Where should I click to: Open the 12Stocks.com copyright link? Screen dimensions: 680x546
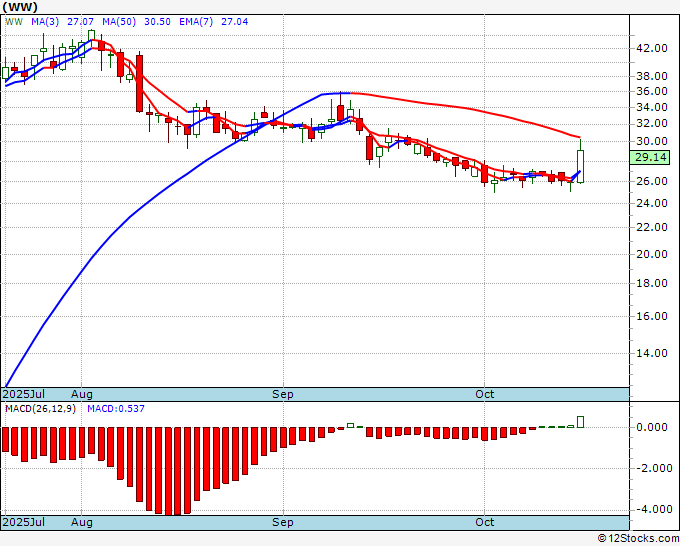638,539
